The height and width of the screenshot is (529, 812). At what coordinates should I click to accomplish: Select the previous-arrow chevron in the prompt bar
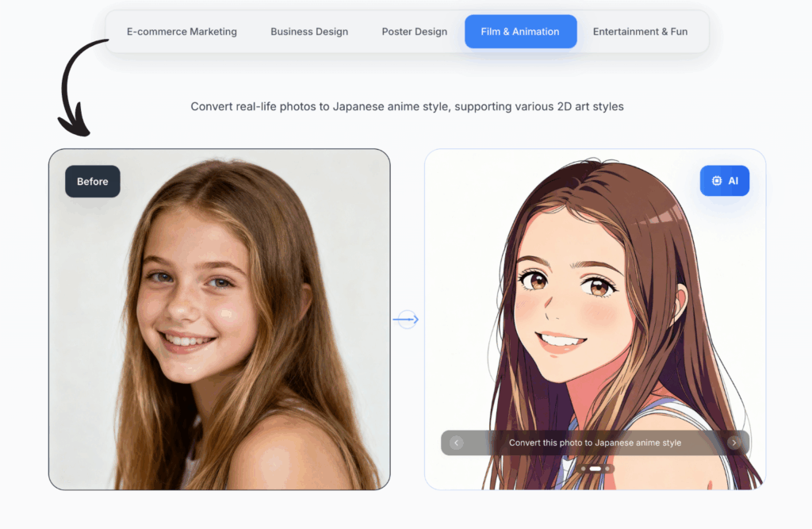(455, 443)
